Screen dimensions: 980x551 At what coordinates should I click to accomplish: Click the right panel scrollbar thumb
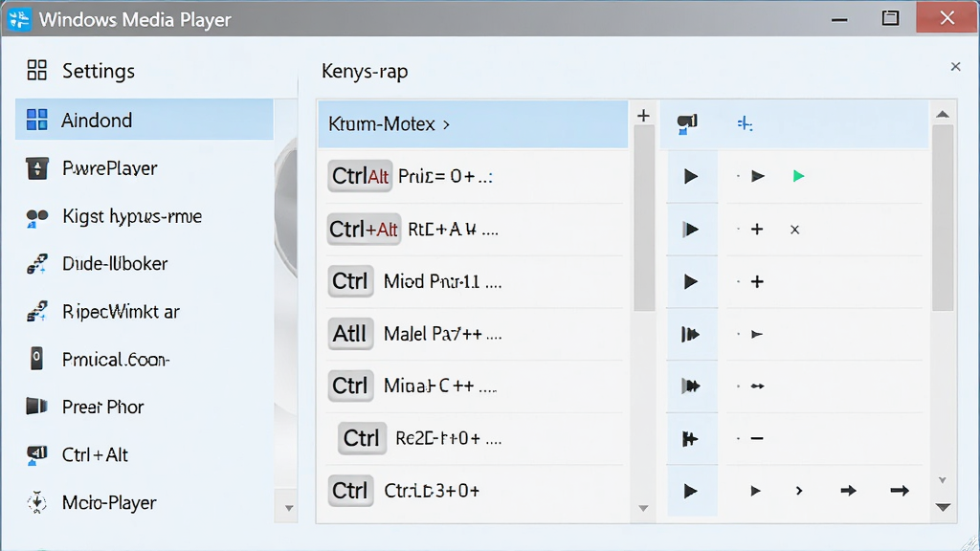(x=943, y=217)
